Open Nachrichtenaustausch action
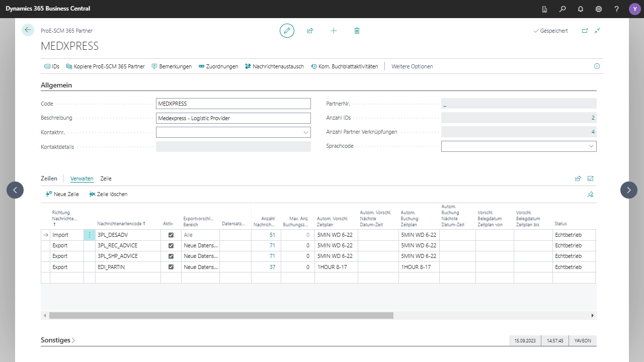The height and width of the screenshot is (362, 644). point(274,66)
